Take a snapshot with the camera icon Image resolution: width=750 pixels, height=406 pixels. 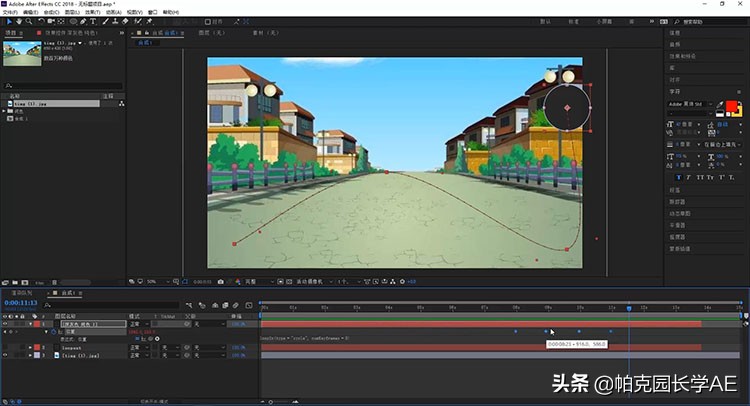(x=221, y=282)
